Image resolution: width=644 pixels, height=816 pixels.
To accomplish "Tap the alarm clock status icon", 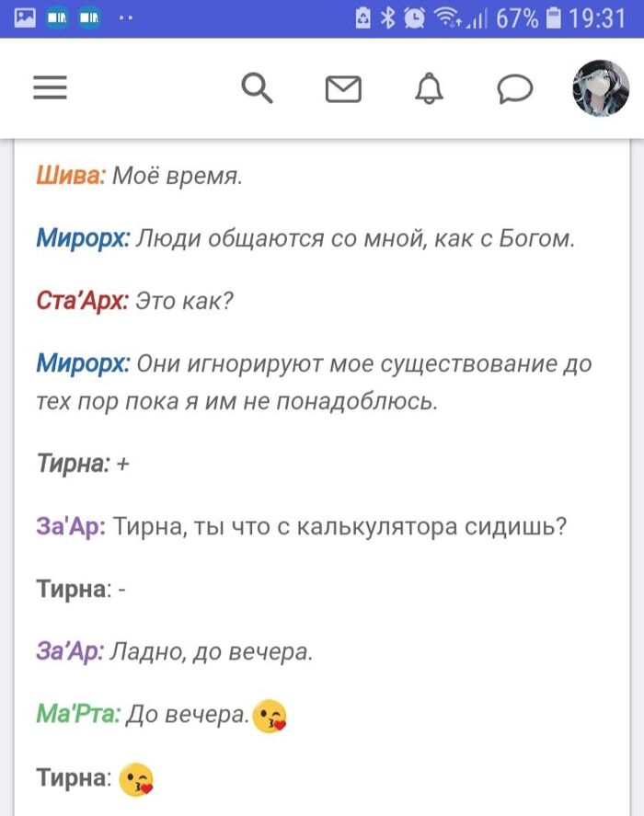I will tap(415, 18).
